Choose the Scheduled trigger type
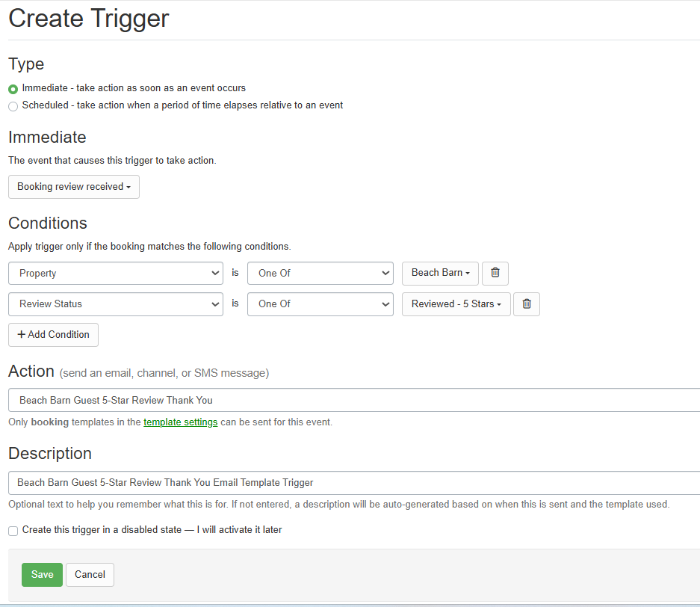Viewport: 700px width, 607px height. (x=13, y=106)
